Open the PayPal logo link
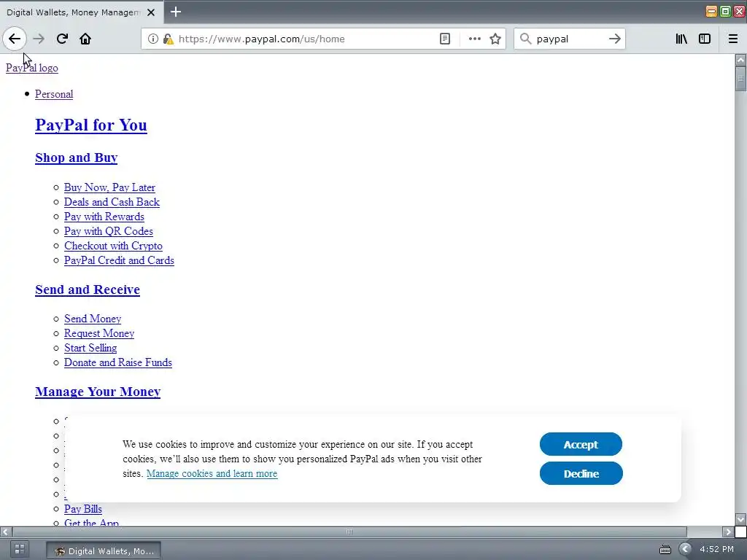 point(32,68)
